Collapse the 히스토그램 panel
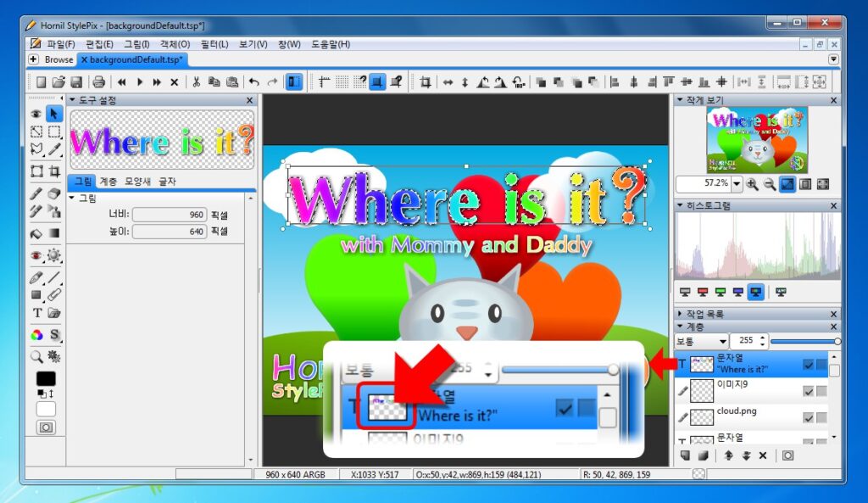 click(681, 205)
